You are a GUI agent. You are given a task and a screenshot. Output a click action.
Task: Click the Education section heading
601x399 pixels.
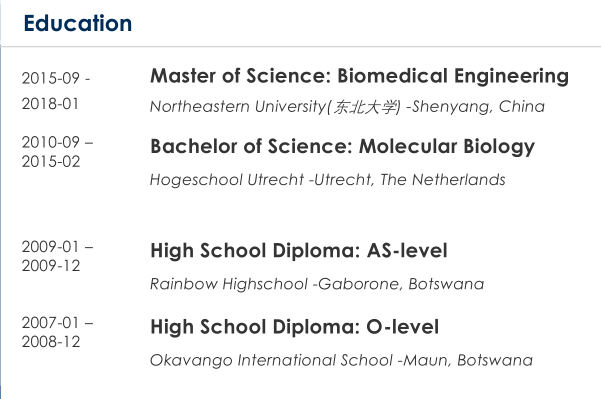(x=78, y=23)
